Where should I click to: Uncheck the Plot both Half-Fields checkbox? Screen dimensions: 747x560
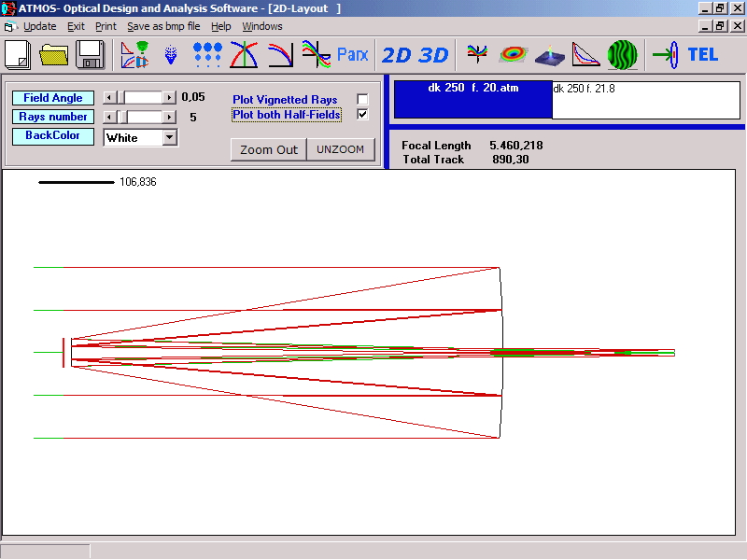pos(362,115)
